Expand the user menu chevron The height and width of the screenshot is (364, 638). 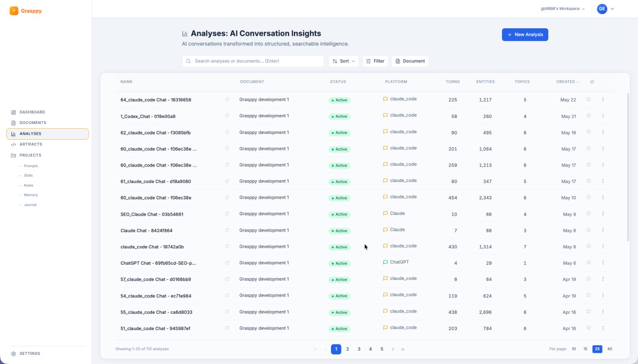(612, 9)
